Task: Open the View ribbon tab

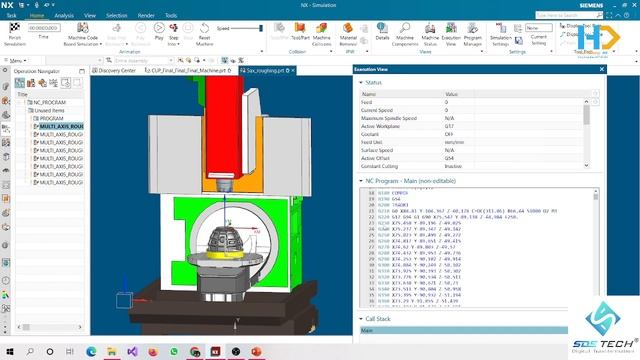Action: click(90, 16)
